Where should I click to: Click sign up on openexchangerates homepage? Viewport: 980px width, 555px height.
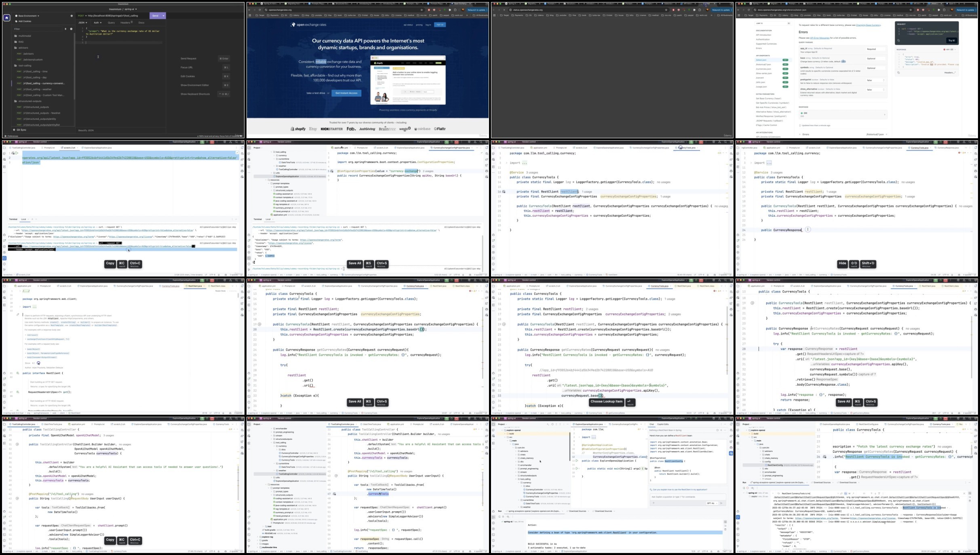point(440,25)
